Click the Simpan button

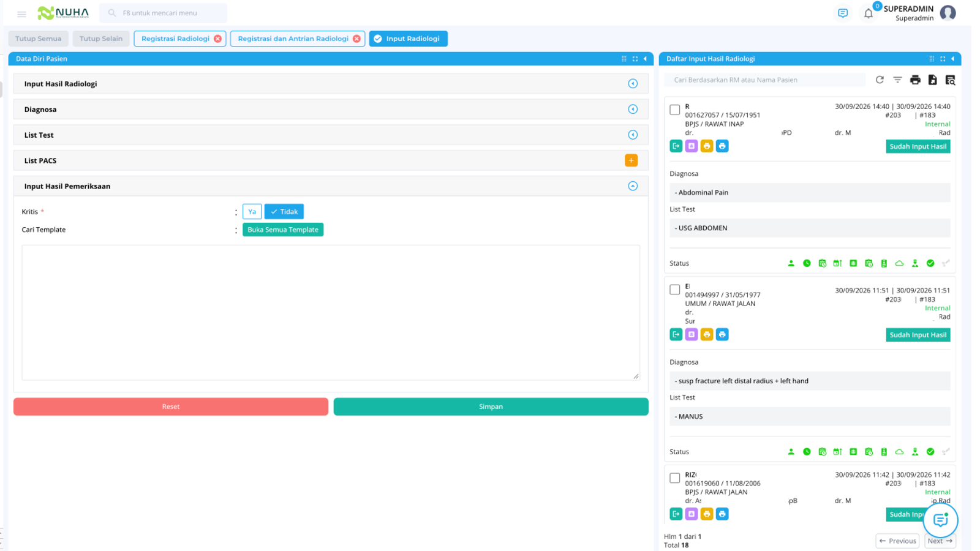491,407
